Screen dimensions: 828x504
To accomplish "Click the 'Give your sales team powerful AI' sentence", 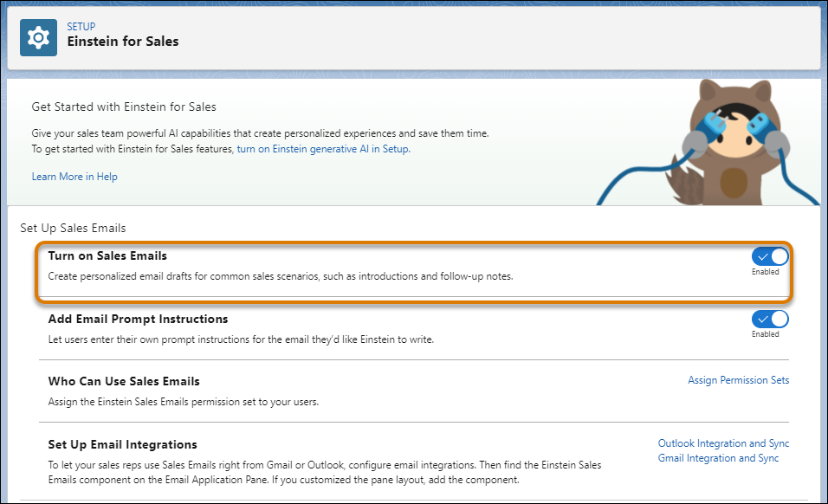I will (261, 133).
